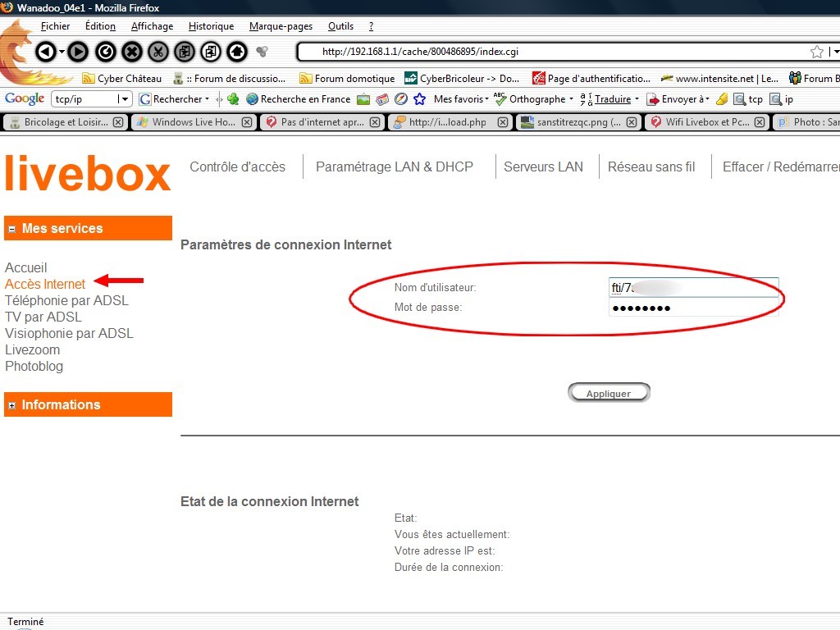
Task: Click the scissors Cut icon in toolbar
Action: (x=158, y=52)
